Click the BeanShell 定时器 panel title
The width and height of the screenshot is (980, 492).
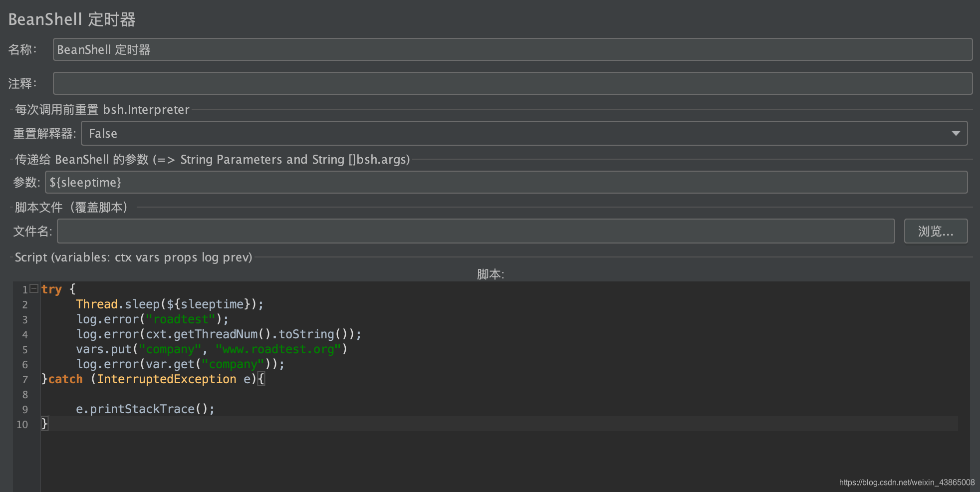72,19
